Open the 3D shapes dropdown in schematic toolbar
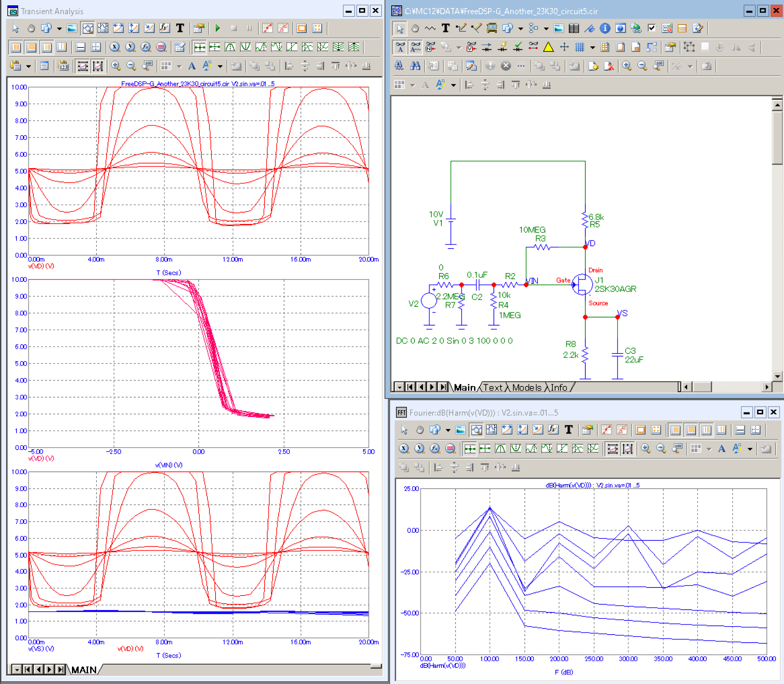 521,28
